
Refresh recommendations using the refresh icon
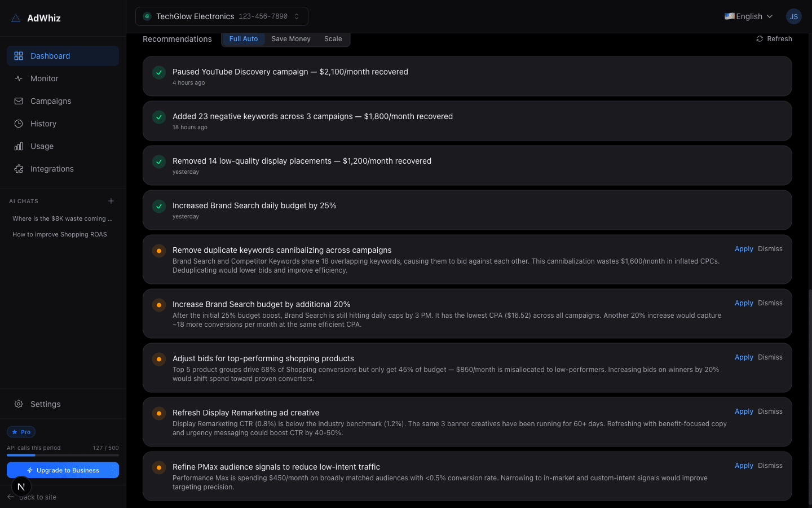coord(758,38)
